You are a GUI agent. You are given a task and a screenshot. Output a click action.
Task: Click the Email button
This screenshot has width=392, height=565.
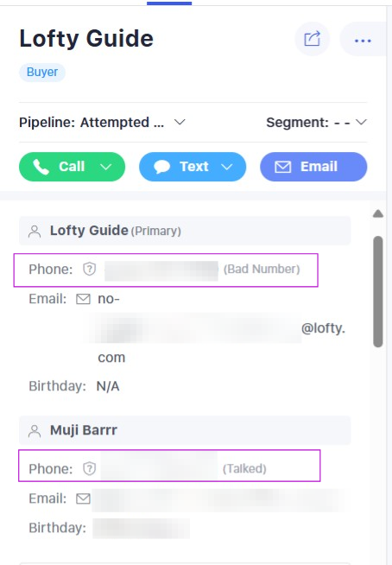[313, 167]
